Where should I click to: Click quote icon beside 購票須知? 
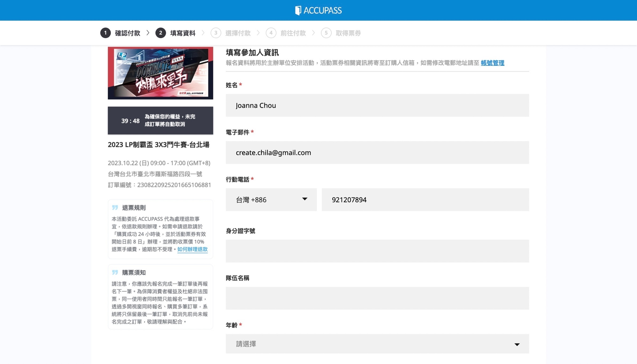[x=115, y=272]
